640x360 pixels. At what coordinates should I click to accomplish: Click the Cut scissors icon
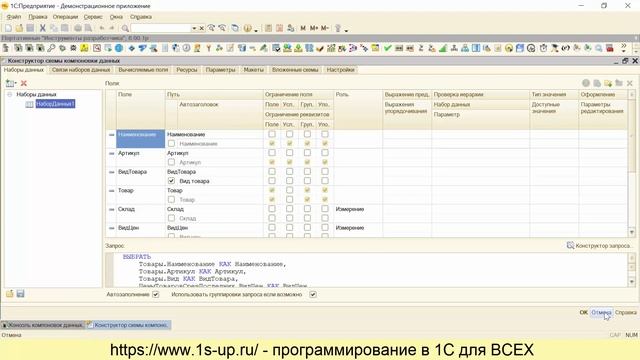42,28
